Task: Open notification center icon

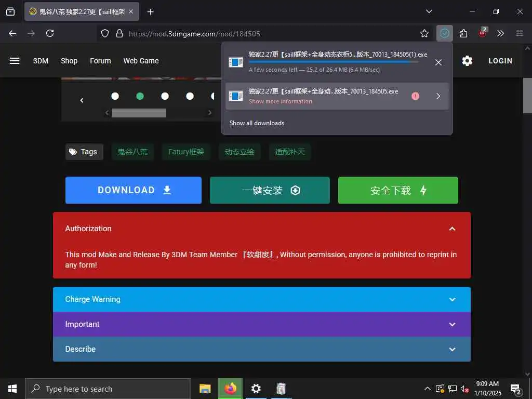Action: [516, 389]
